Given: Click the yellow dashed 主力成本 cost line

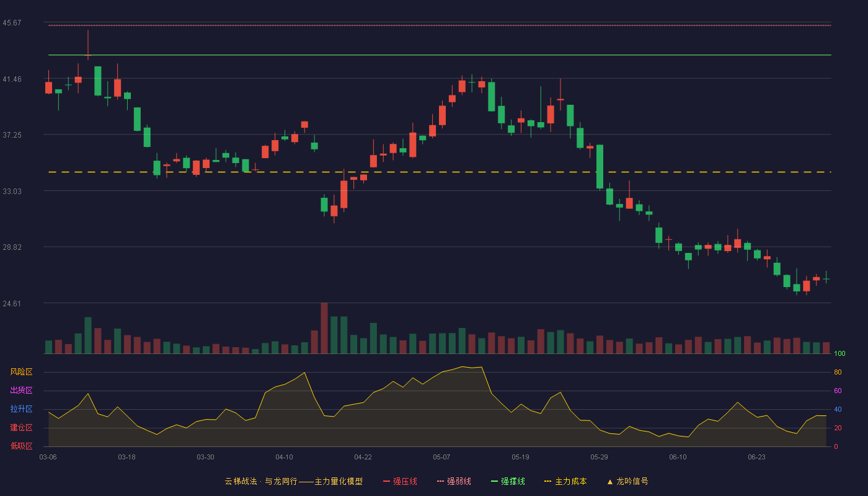Looking at the screenshot, I should click(x=440, y=172).
